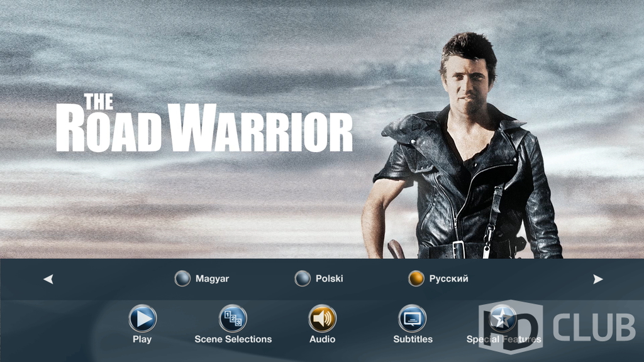Click the Audio menu label
Screen dimensions: 644x362
(323, 339)
